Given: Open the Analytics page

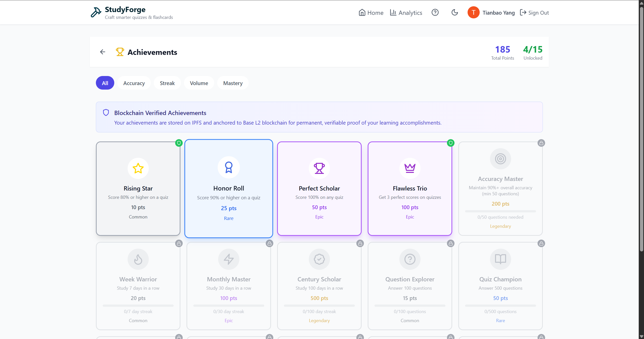Looking at the screenshot, I should (x=406, y=13).
